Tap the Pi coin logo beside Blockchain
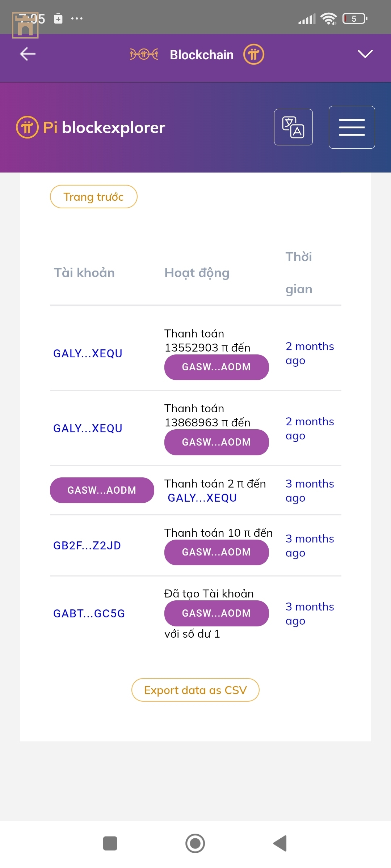This screenshot has height=868, width=391. click(x=253, y=55)
